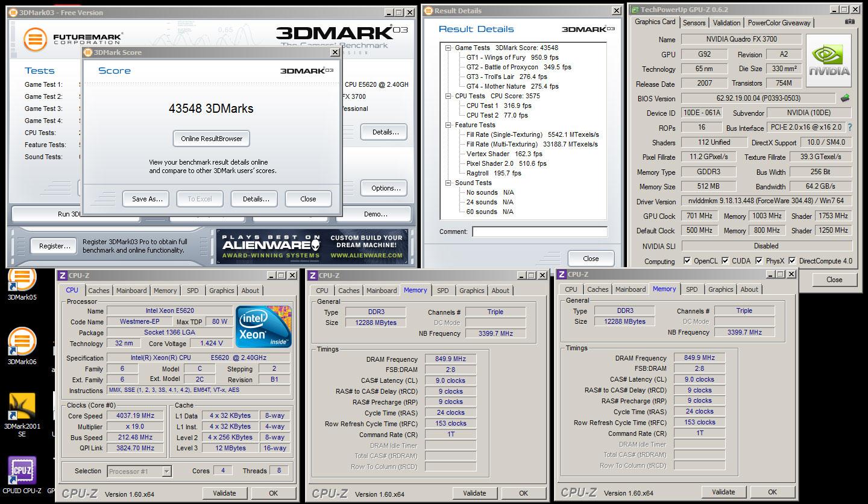Open About tab in middle CPU-Z window
This screenshot has width=868, height=504.
tap(500, 291)
